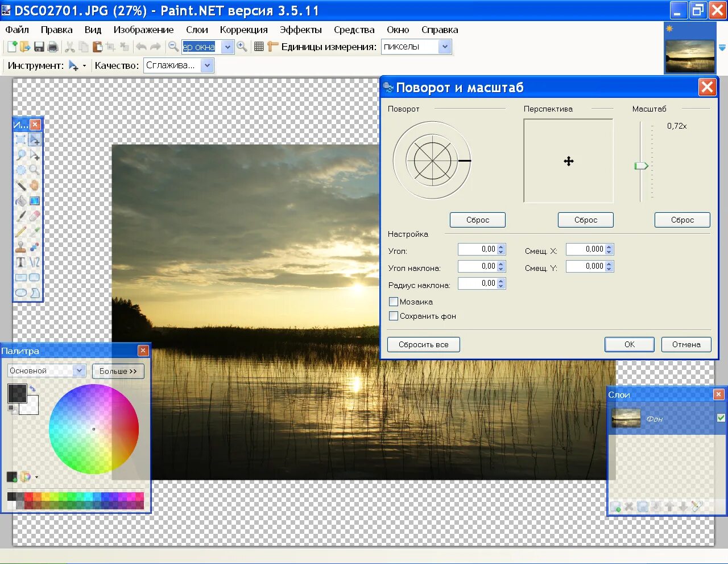The image size is (728, 564).
Task: Select the Clone Stamp tool
Action: point(21,247)
